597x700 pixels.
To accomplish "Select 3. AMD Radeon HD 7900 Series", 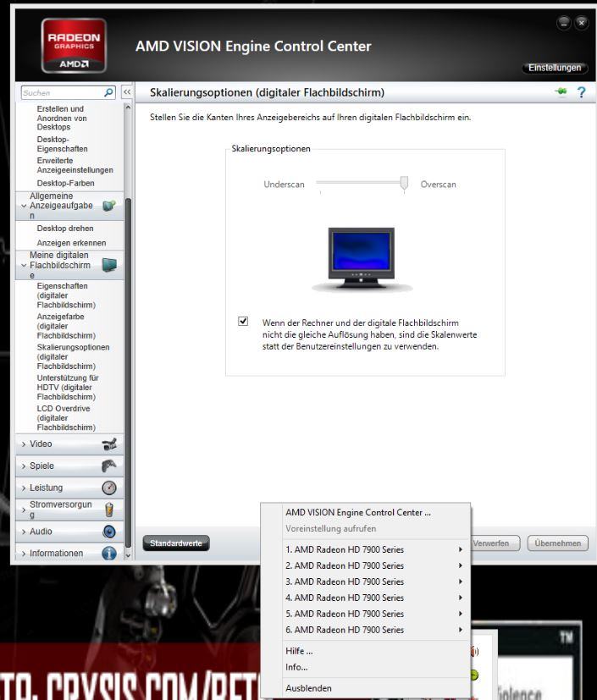I will coord(365,581).
